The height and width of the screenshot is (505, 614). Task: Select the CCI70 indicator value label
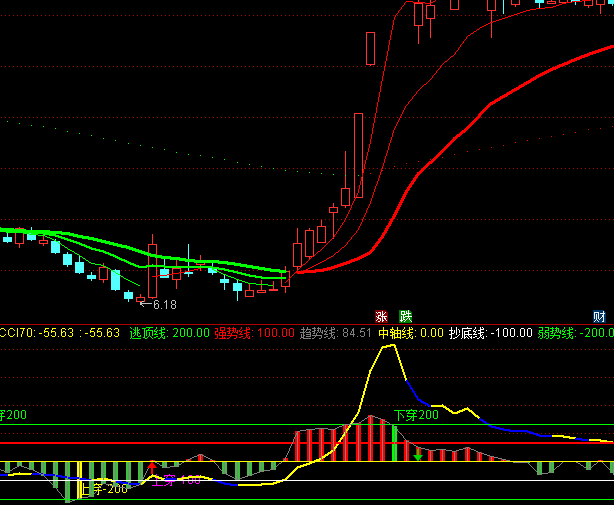pyautogui.click(x=60, y=333)
